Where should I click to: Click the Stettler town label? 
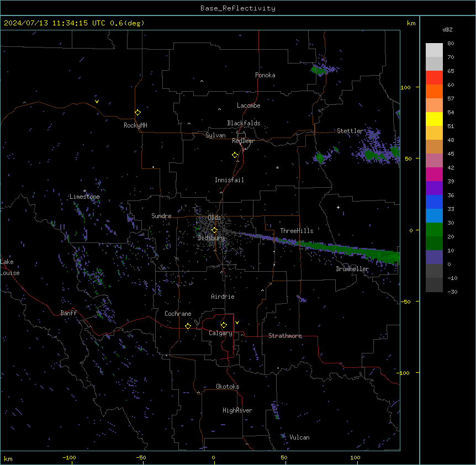point(350,131)
